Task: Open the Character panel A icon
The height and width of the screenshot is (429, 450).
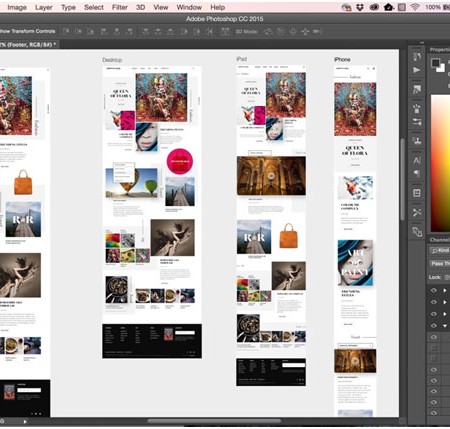Action: [417, 160]
